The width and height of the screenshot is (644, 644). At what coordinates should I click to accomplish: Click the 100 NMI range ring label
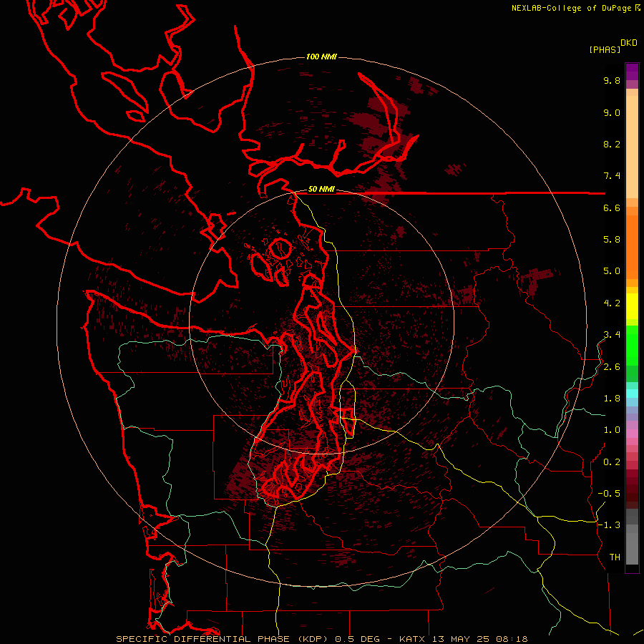321,57
